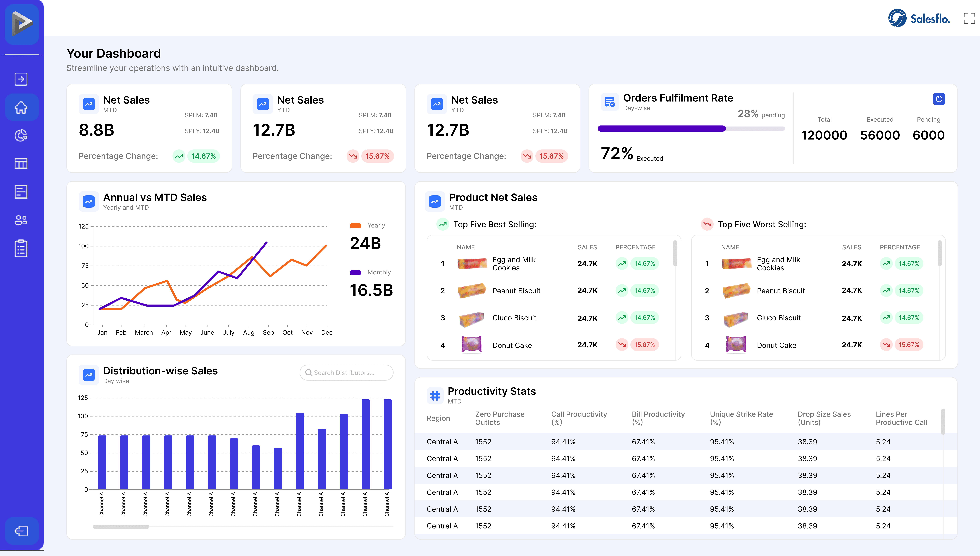This screenshot has height=556, width=980.
Task: Open the reports document sidebar icon
Action: tap(21, 192)
